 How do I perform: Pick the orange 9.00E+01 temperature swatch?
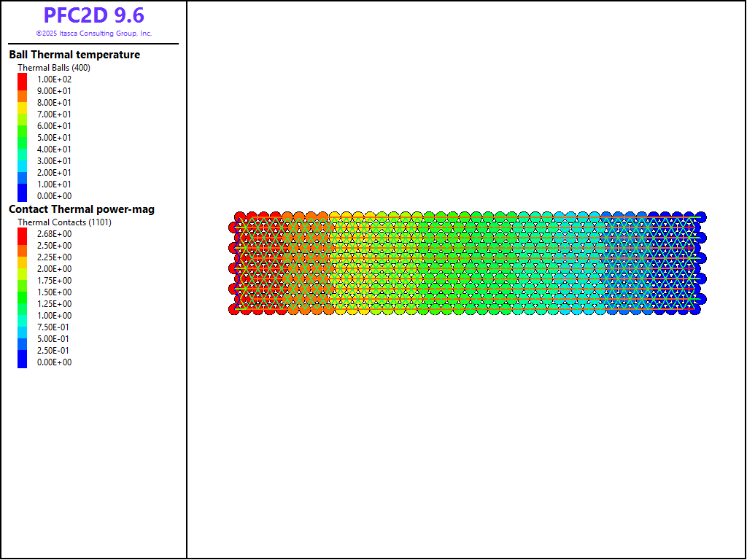coord(23,91)
